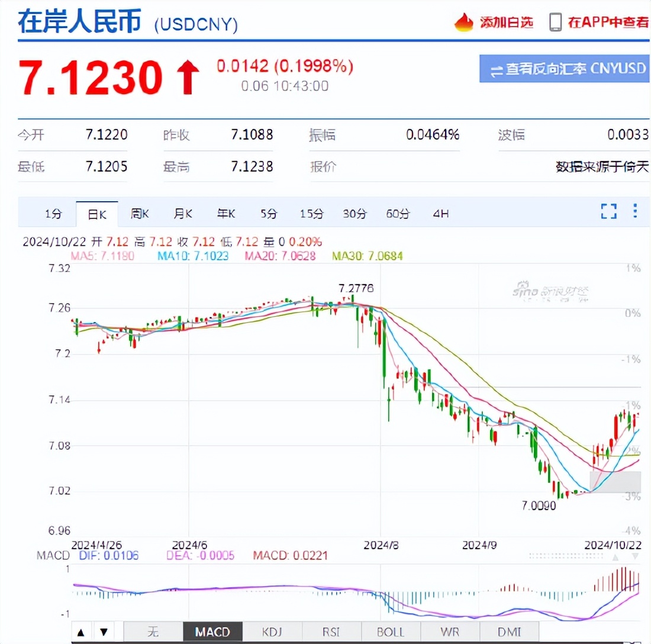The image size is (651, 644).
Task: Click the 振幅 value 0.0464%
Action: coord(433,134)
